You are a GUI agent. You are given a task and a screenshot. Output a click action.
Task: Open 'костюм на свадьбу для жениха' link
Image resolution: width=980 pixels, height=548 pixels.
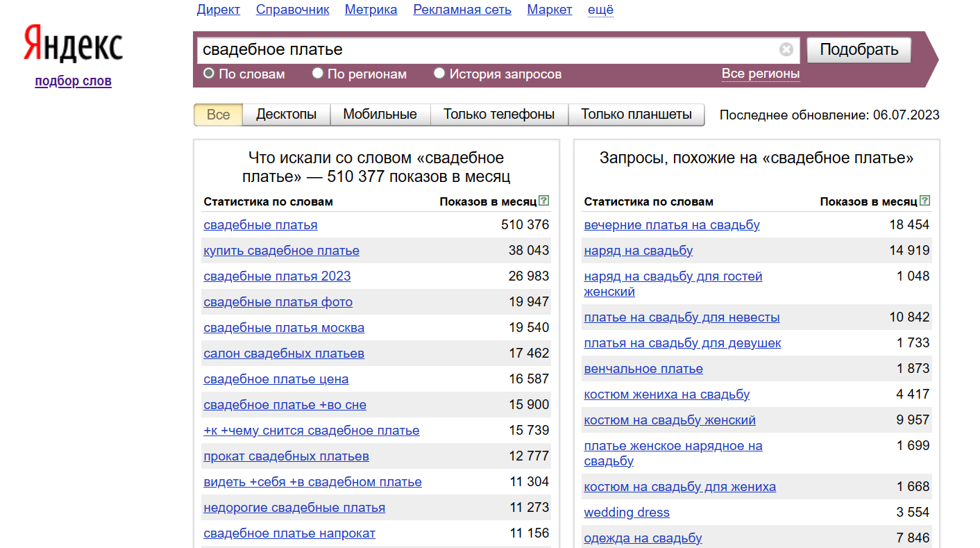[x=680, y=487]
